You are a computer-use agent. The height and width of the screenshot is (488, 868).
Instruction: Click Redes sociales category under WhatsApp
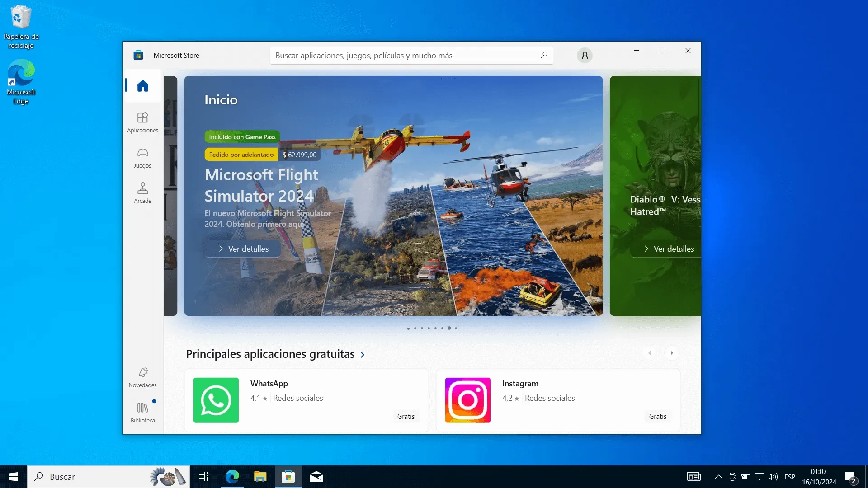point(298,398)
